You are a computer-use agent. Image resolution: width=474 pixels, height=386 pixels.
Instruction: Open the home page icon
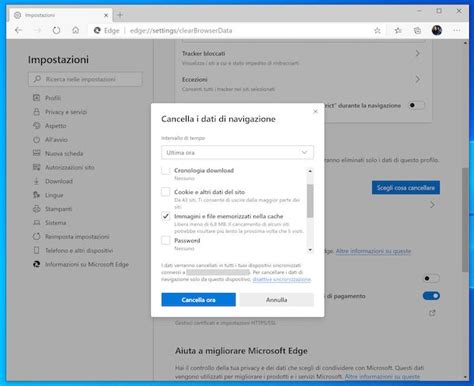click(76, 30)
